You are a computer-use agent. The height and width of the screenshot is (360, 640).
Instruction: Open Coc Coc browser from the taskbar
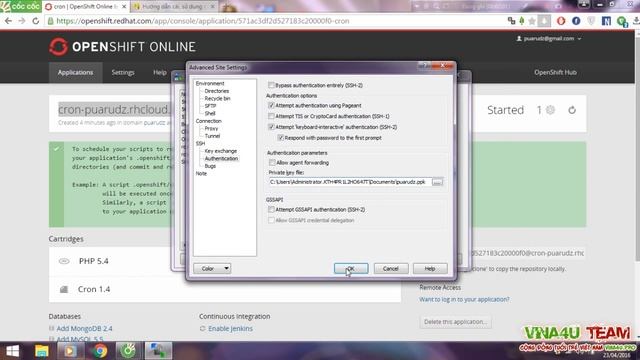[128, 351]
